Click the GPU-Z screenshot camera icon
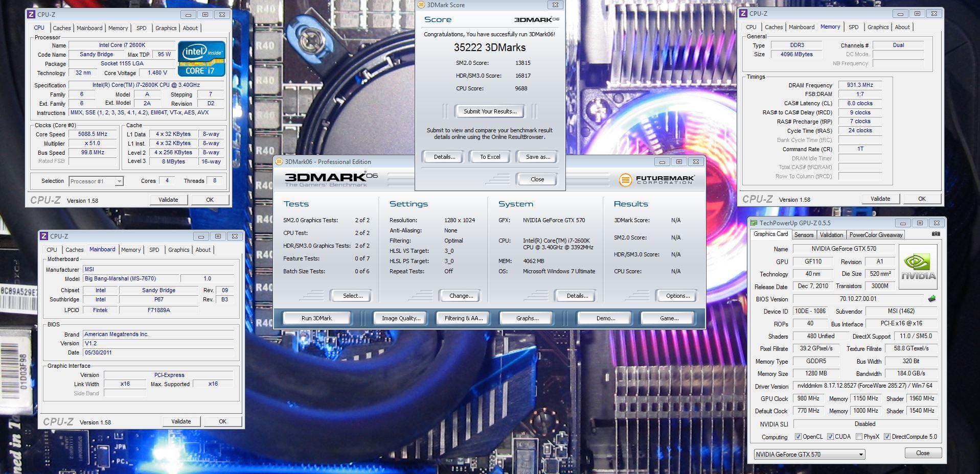 [x=936, y=234]
